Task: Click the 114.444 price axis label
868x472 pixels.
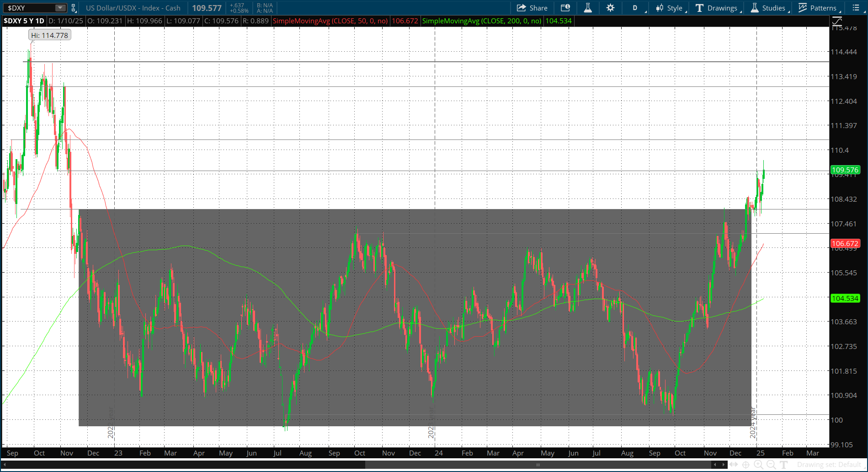Action: pos(844,52)
